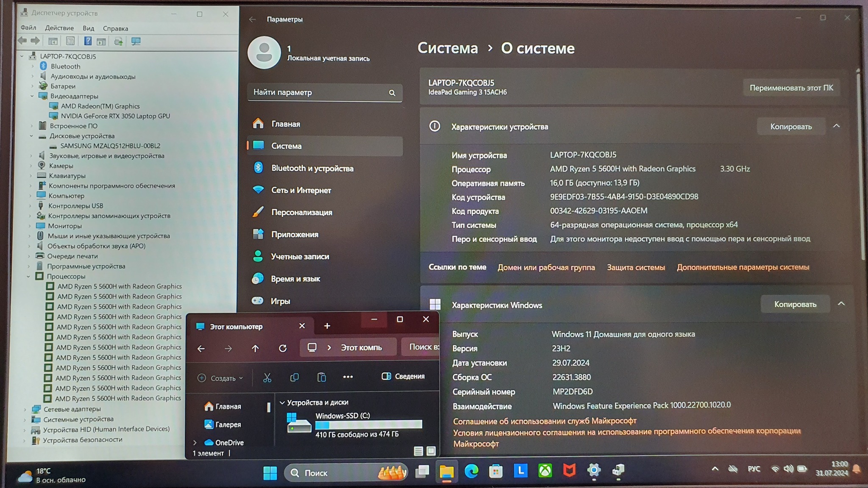Collapse the Процессоры tree node

pyautogui.click(x=28, y=276)
